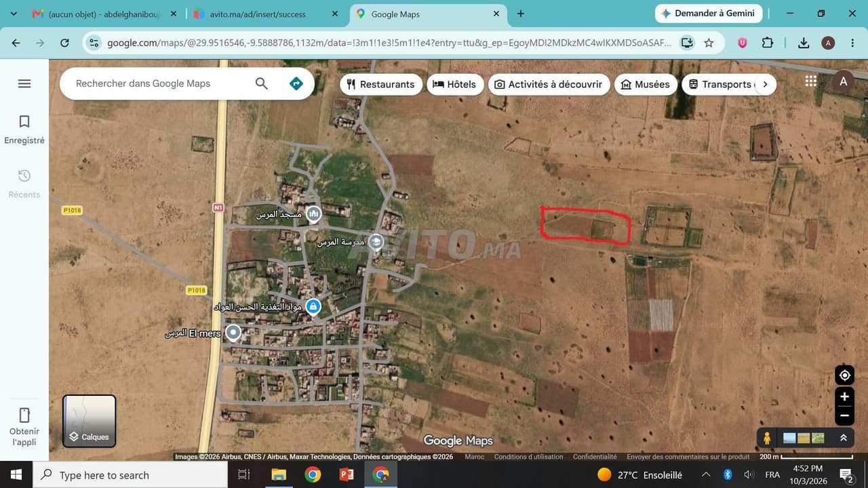Click the grocery store blue marker
The image size is (868, 488).
coord(313,307)
